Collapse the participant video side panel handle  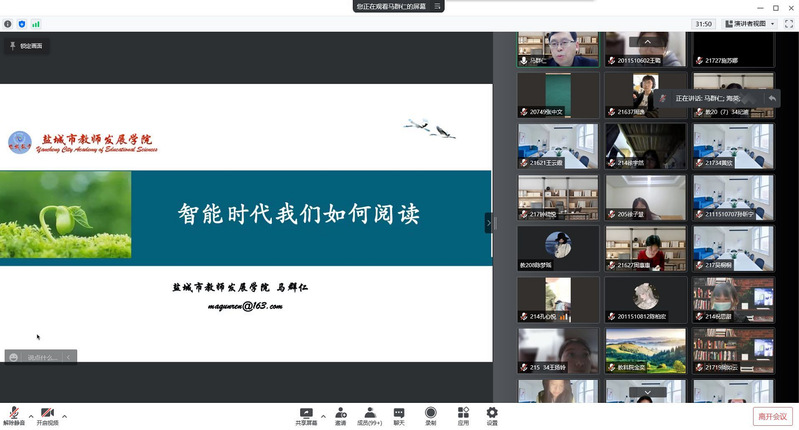489,223
